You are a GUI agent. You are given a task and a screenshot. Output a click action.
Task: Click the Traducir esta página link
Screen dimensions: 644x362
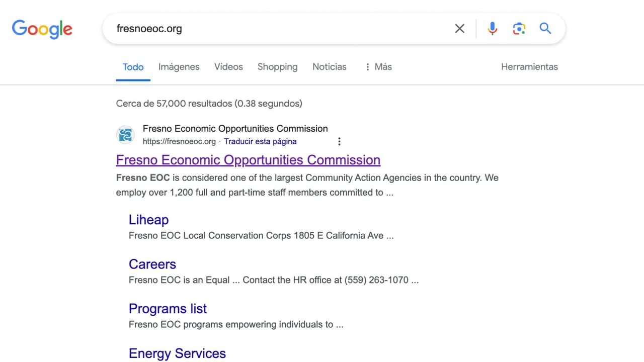point(260,141)
